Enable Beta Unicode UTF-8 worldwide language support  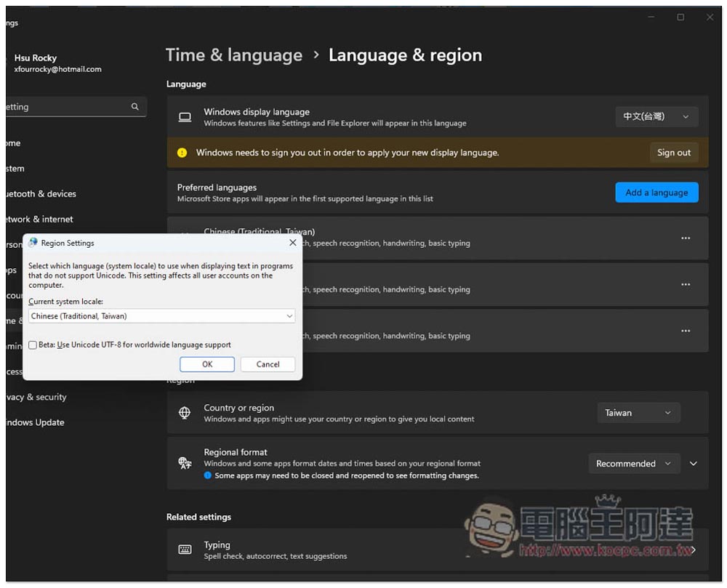pyautogui.click(x=33, y=345)
